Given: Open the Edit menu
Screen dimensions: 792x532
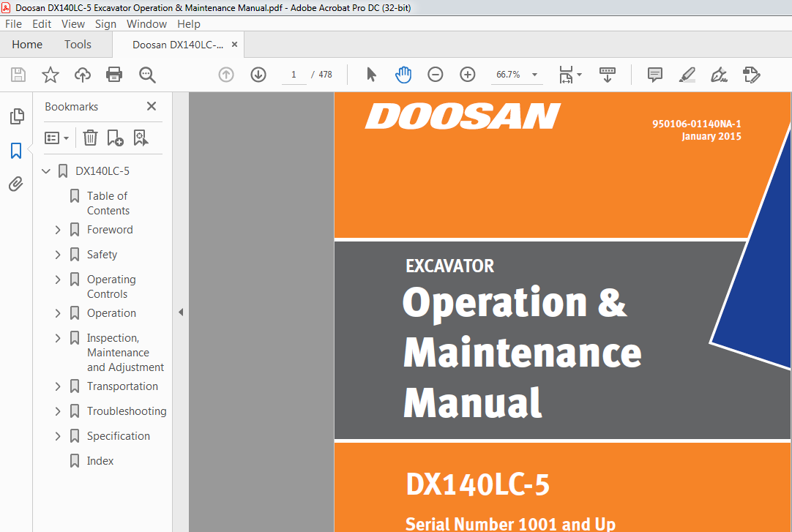Looking at the screenshot, I should point(42,23).
